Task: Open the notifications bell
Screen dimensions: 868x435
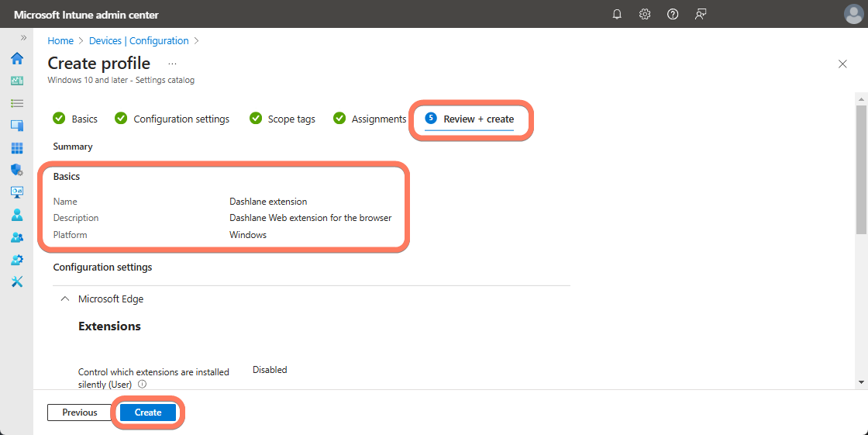Action: (x=617, y=14)
